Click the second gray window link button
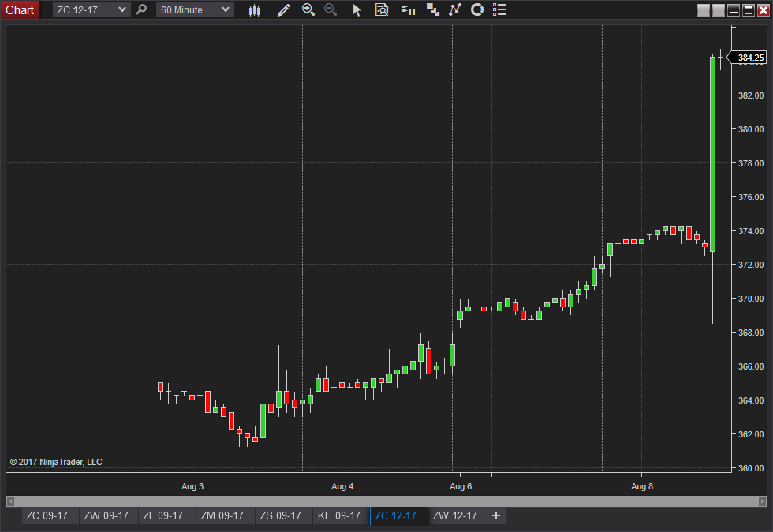Image resolution: width=773 pixels, height=532 pixels. pyautogui.click(x=719, y=9)
